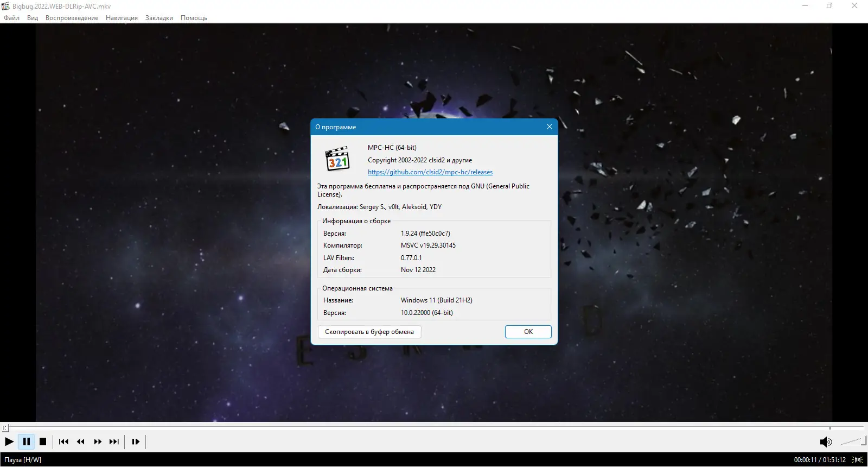The height and width of the screenshot is (467, 868).
Task: Click the OS name Windows 11 (Build 21H2)
Action: point(437,300)
